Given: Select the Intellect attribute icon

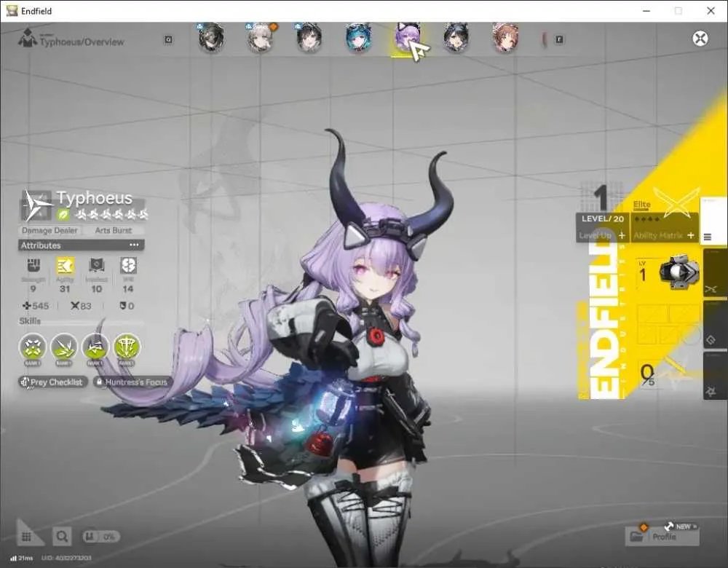Looking at the screenshot, I should point(97,266).
